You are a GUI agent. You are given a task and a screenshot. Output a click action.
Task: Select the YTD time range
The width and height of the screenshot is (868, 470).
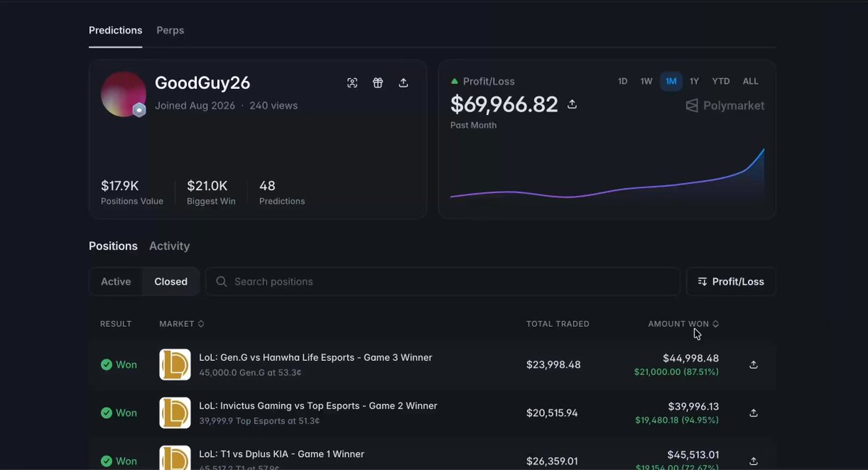(x=720, y=81)
